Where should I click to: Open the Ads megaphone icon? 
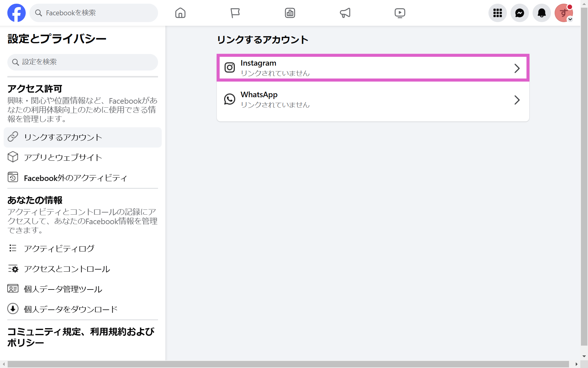coord(345,13)
